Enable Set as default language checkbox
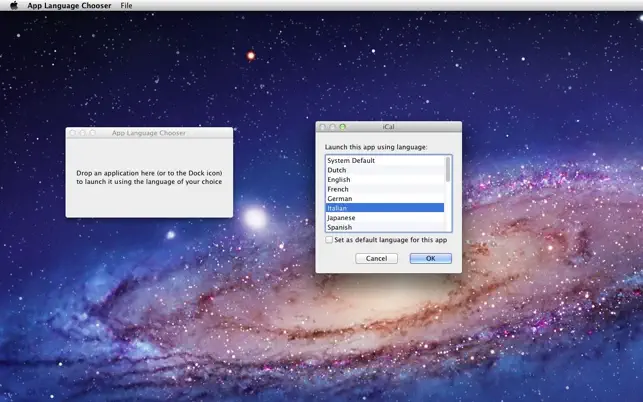643x402 pixels. click(329, 240)
